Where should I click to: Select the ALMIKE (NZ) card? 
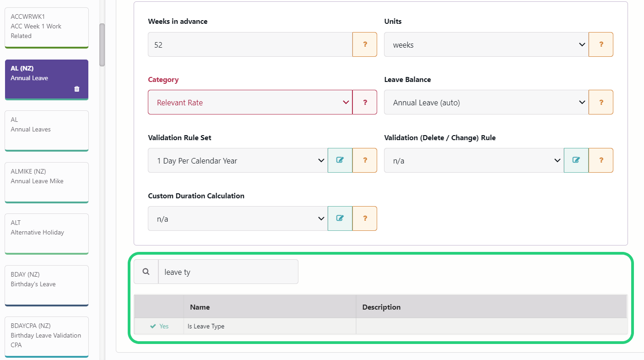(x=47, y=183)
